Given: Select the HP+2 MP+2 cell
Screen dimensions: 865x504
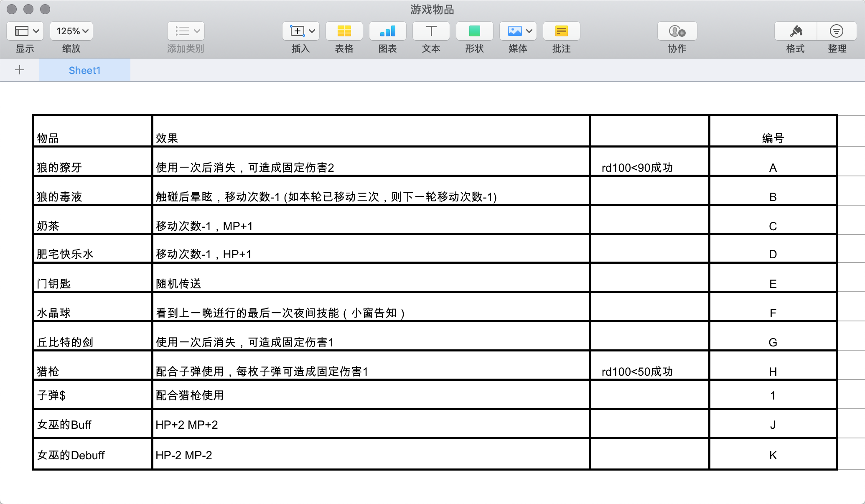Looking at the screenshot, I should (x=371, y=424).
